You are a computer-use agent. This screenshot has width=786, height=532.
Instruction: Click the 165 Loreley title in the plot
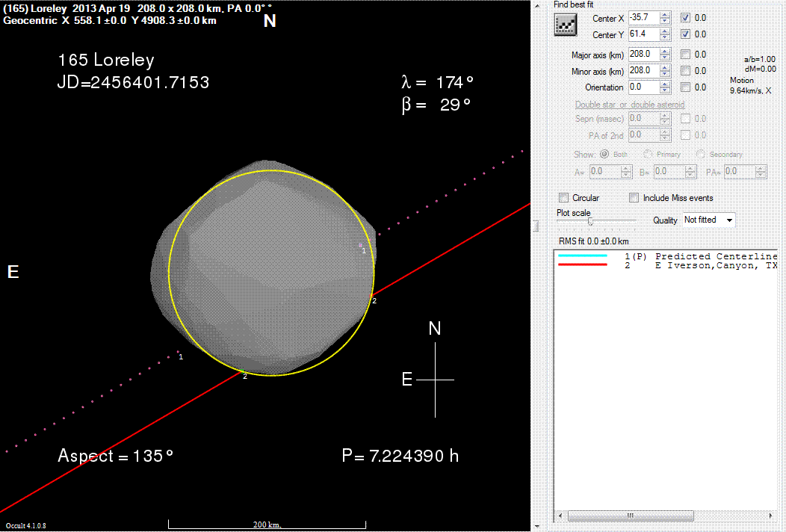pos(106,61)
